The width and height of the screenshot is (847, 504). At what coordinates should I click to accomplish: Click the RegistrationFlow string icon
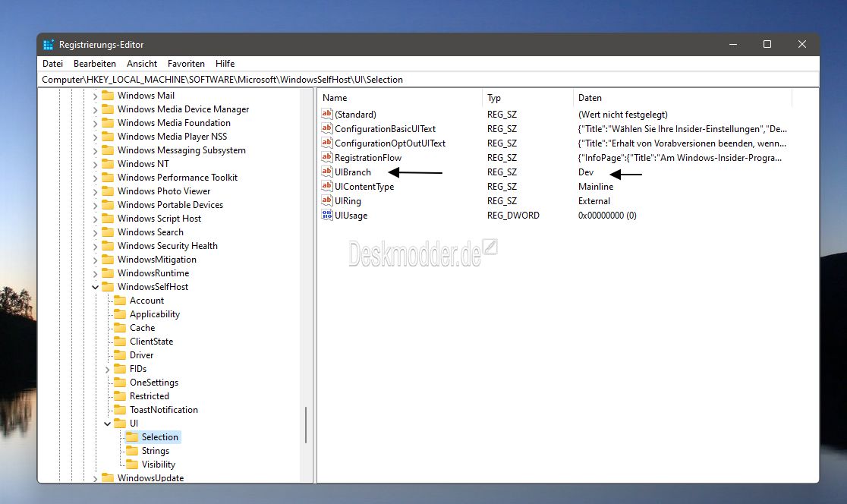pos(327,157)
